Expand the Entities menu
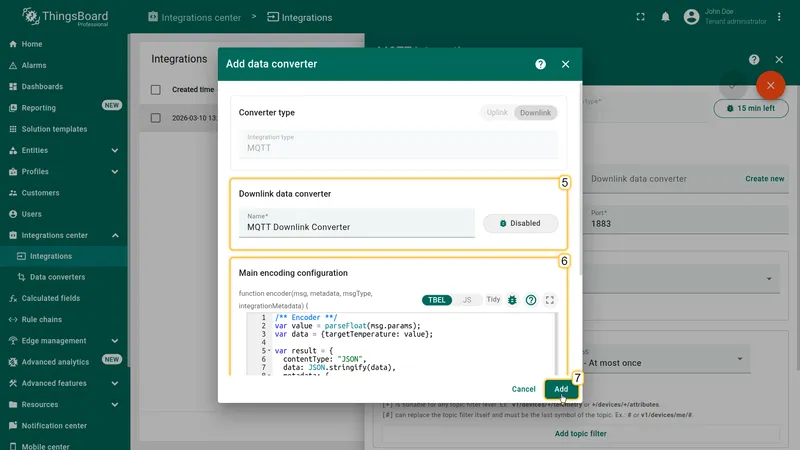This screenshot has height=450, width=800. [x=115, y=151]
